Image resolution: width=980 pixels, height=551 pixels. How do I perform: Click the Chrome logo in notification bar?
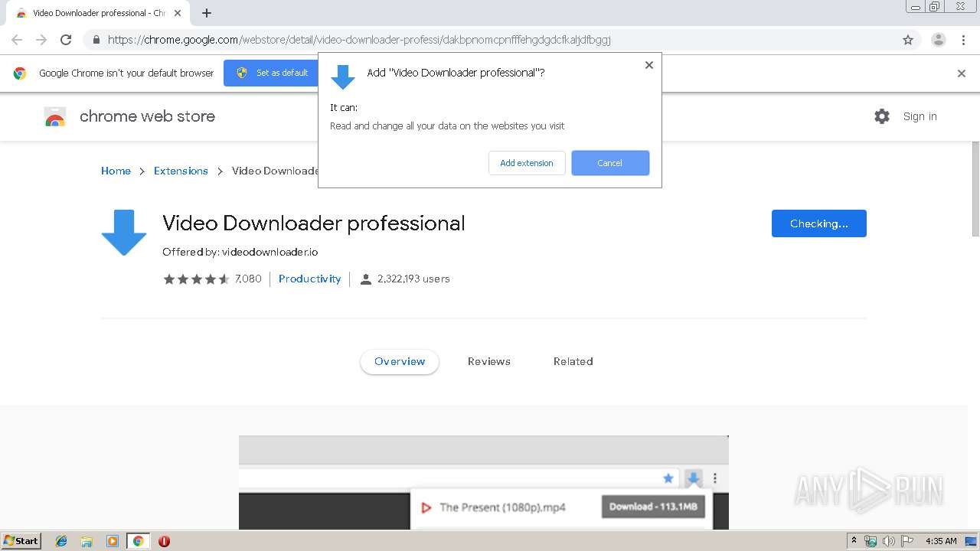pos(20,73)
